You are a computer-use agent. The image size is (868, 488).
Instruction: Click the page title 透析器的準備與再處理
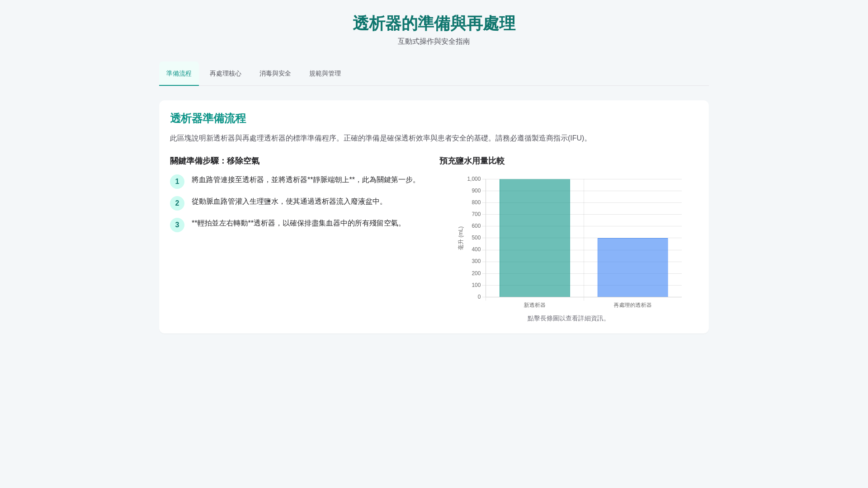(434, 23)
